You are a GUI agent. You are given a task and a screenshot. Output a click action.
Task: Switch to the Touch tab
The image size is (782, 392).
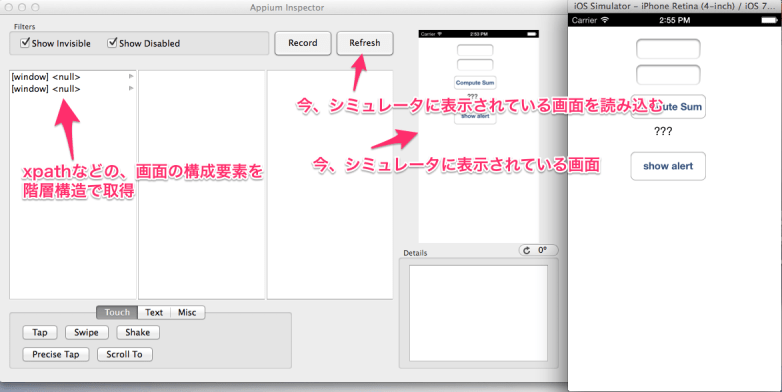[x=117, y=312]
